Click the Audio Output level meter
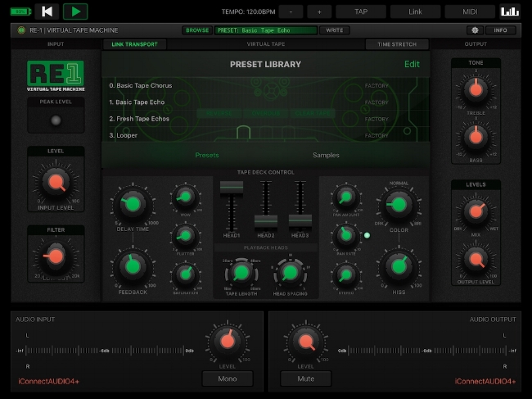This screenshot has width=532, height=399. (426, 351)
